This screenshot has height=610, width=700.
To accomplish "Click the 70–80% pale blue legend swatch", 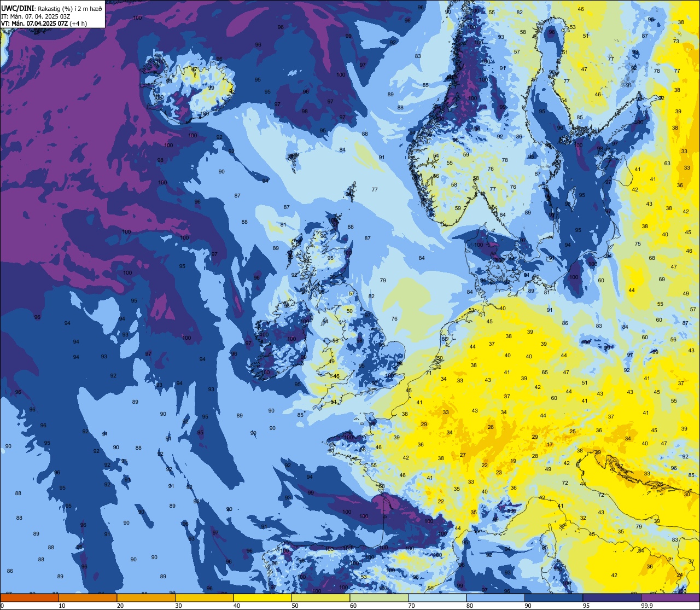I will [x=437, y=597].
